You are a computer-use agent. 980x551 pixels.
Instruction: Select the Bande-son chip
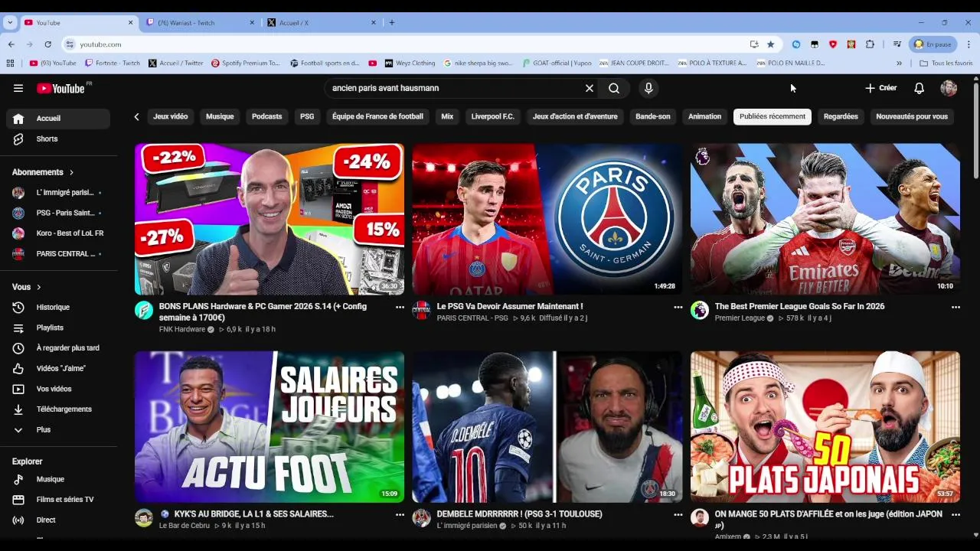click(652, 117)
